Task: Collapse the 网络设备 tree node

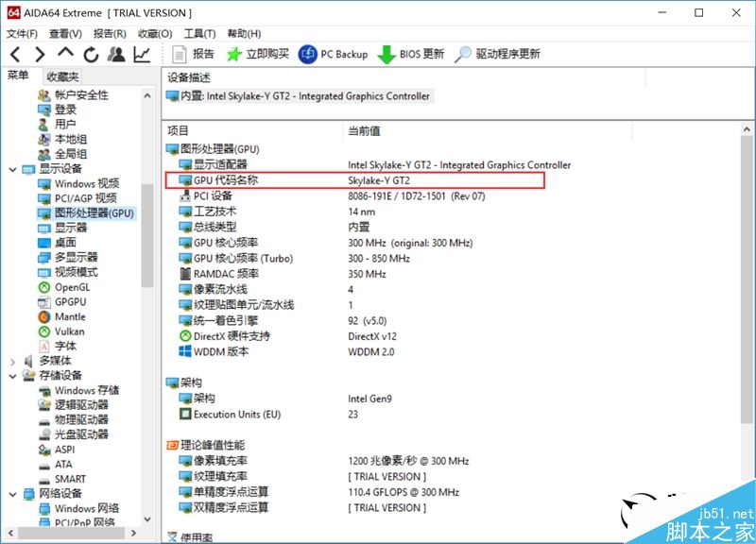Action: (12, 494)
